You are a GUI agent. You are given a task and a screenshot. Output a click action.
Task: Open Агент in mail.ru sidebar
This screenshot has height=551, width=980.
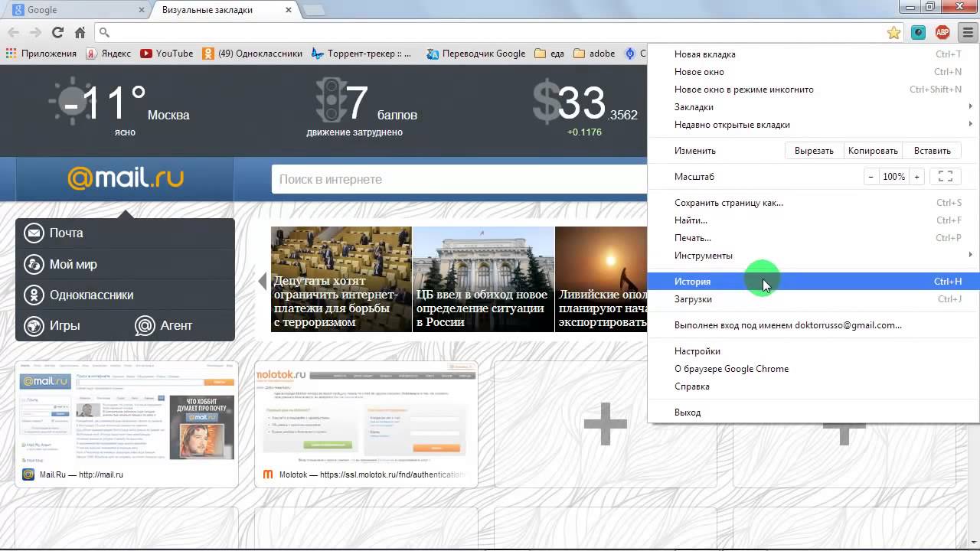[163, 325]
